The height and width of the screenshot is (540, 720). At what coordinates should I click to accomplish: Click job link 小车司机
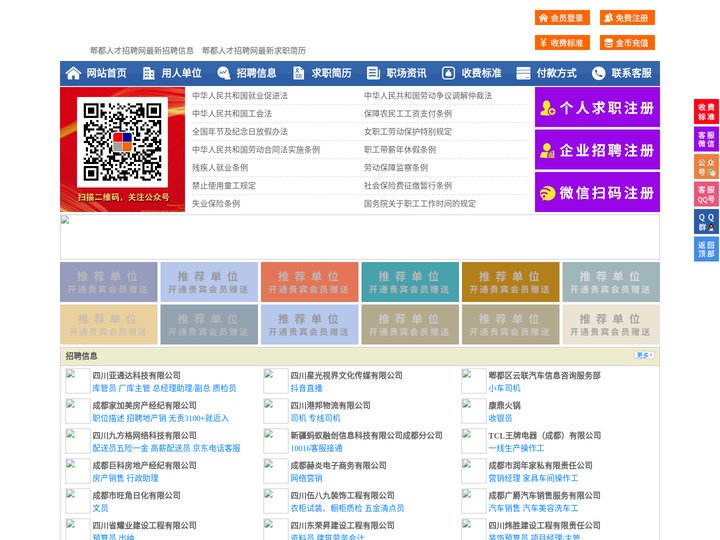coord(504,388)
